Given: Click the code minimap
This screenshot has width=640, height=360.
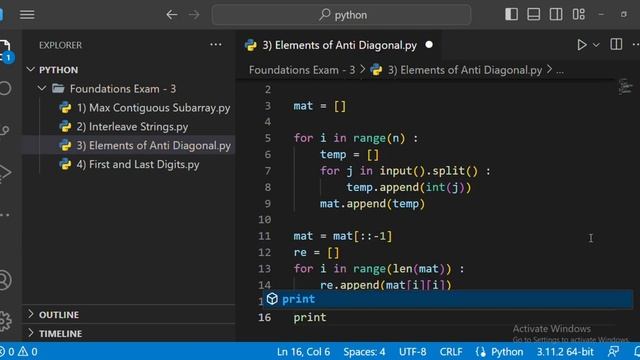Looking at the screenshot, I should coord(625,87).
